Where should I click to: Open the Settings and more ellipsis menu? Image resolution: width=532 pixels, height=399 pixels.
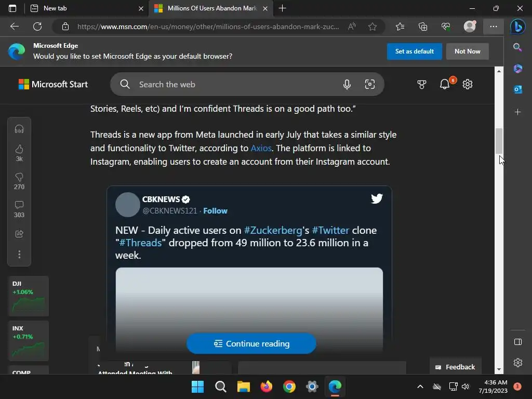(494, 26)
